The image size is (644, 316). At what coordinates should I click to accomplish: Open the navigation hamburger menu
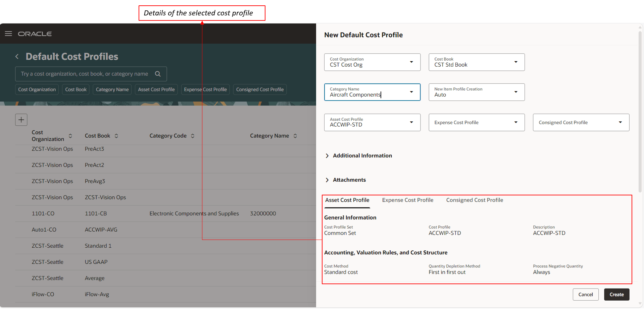click(8, 34)
